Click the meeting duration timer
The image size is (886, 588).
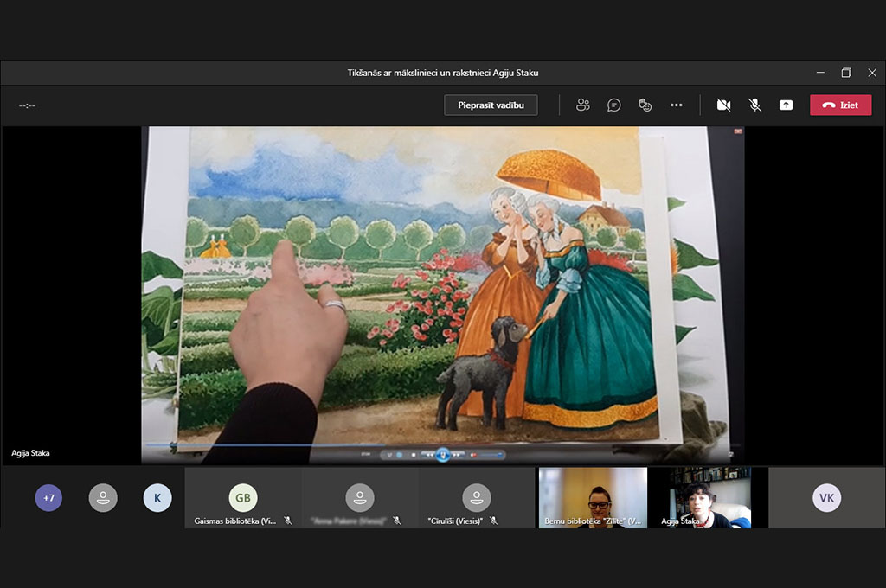[27, 105]
